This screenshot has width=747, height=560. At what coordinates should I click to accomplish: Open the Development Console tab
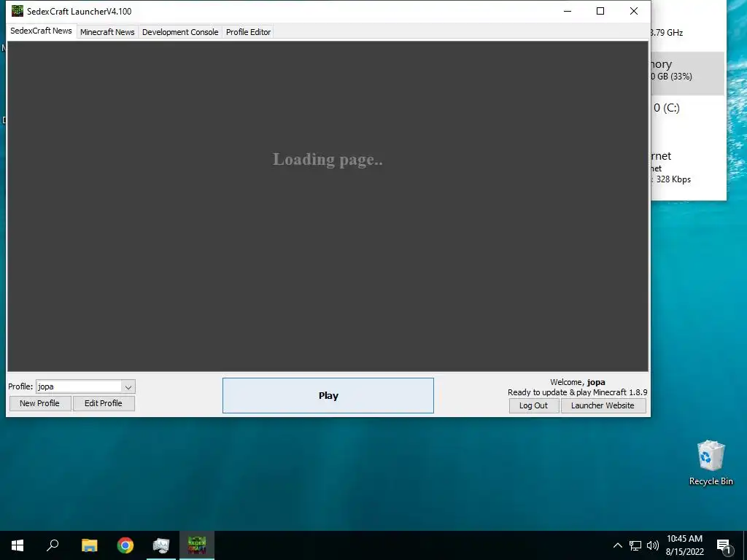pos(180,32)
